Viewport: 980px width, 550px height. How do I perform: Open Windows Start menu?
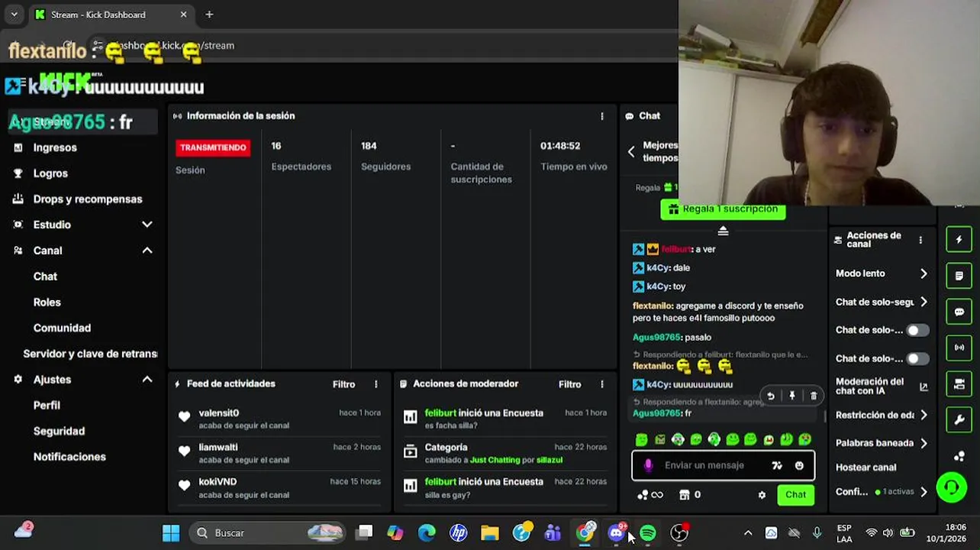(x=171, y=532)
